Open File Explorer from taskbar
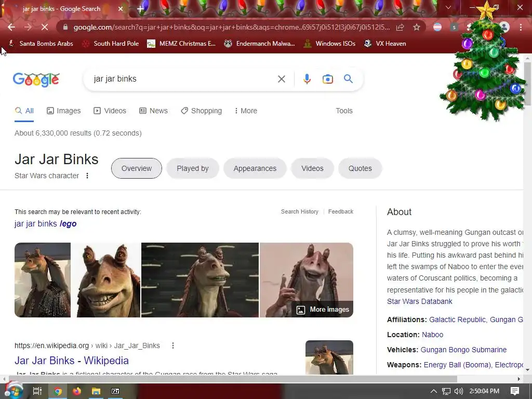 pyautogui.click(x=96, y=392)
